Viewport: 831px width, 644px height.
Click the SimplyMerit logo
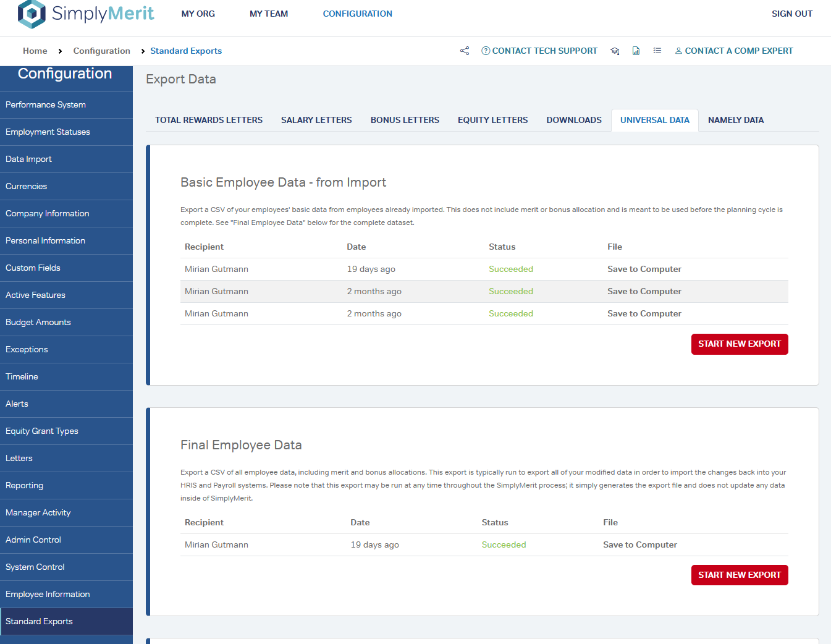pyautogui.click(x=86, y=14)
